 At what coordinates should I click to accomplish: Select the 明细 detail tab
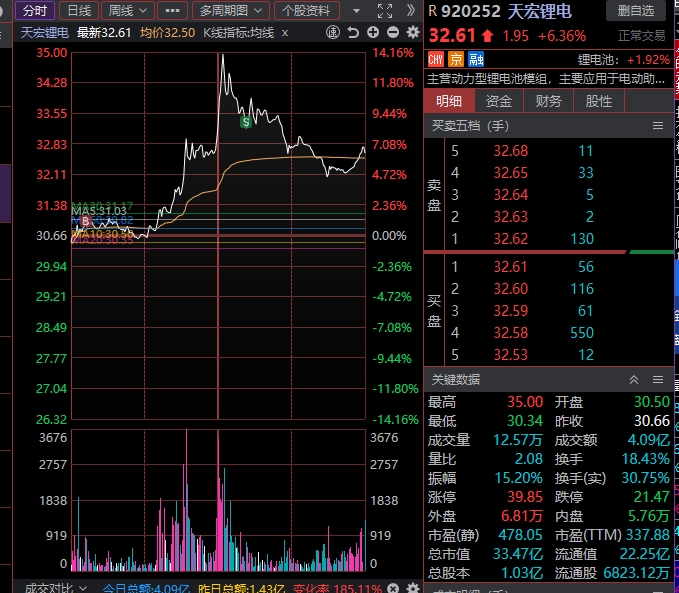coord(449,101)
